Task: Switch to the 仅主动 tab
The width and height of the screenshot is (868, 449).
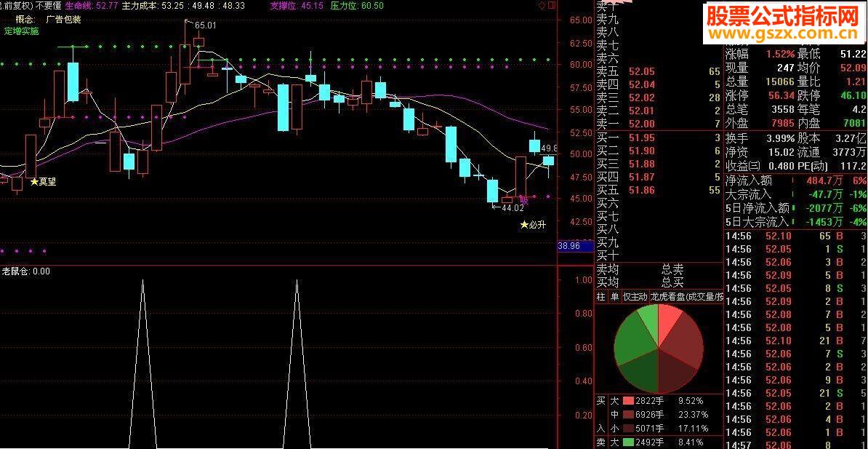Action: 635,297
